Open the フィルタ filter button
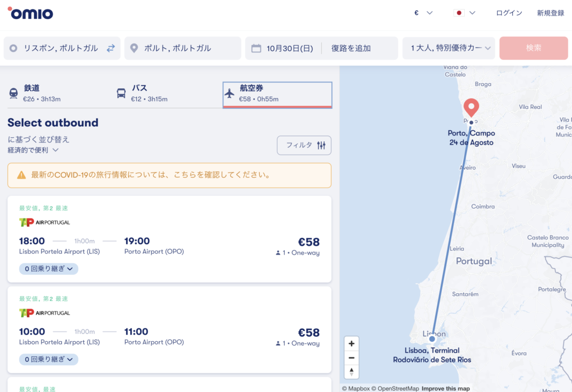 coord(304,145)
